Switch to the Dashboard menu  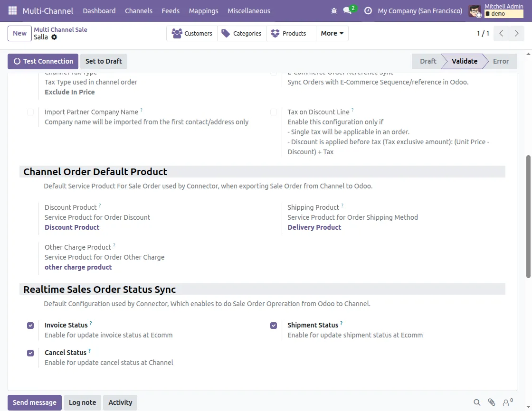pyautogui.click(x=99, y=10)
